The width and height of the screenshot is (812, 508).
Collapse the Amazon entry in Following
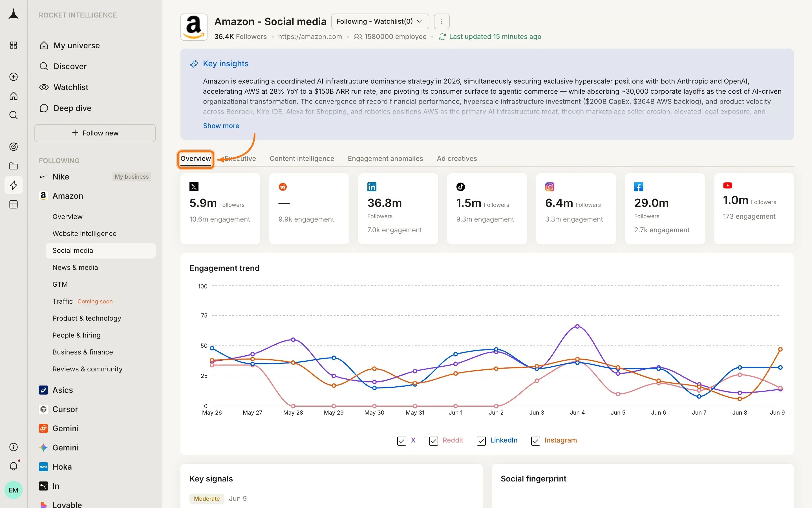67,196
